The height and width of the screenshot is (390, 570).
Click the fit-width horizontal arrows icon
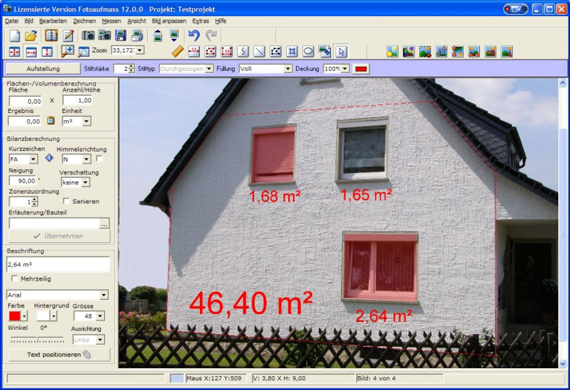coord(31,52)
